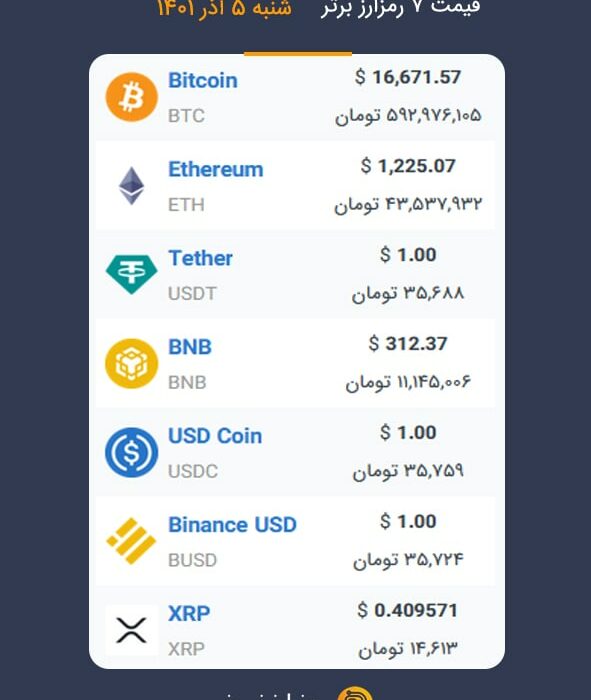
Task: Click the Bitcoin price $ 16,671.57
Action: pyautogui.click(x=408, y=77)
